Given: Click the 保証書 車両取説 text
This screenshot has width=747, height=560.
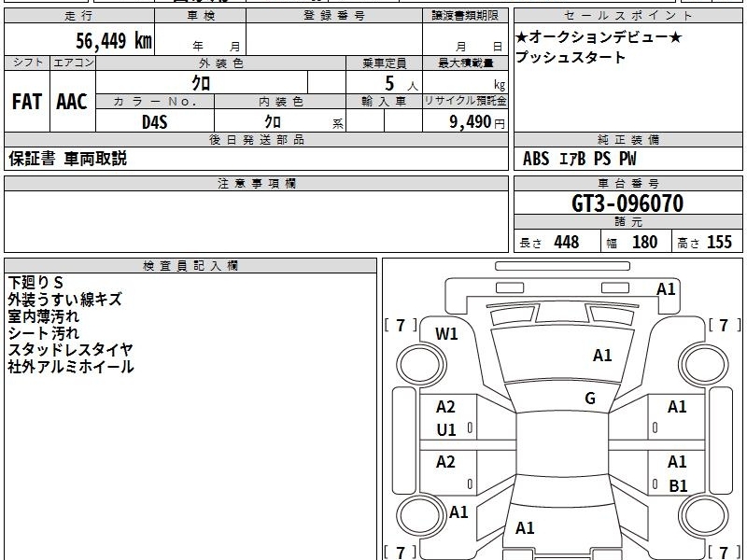Looking at the screenshot, I should tap(67, 159).
